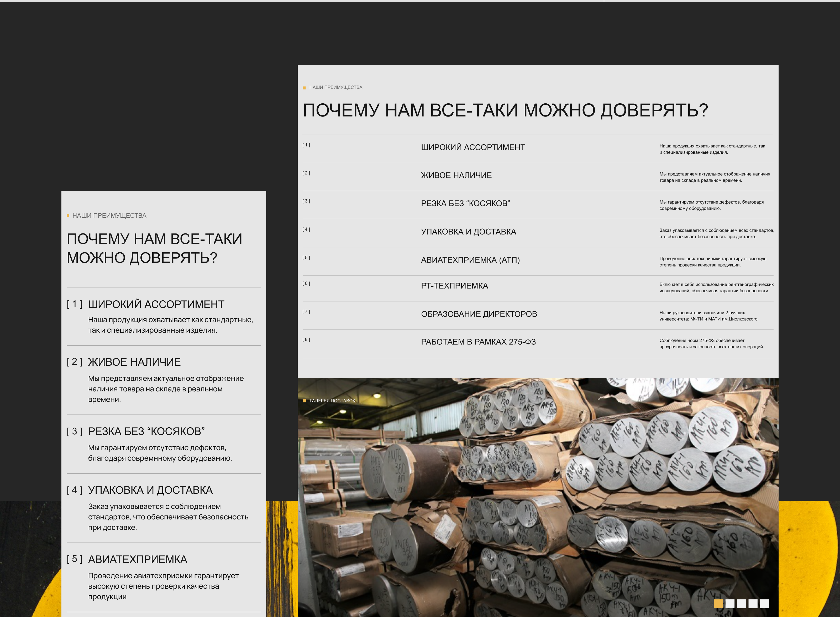This screenshot has height=617, width=840.
Task: Select ОБРАЗОВАНИЕ ДИРЕКТОРОВ list item
Action: coord(479,314)
